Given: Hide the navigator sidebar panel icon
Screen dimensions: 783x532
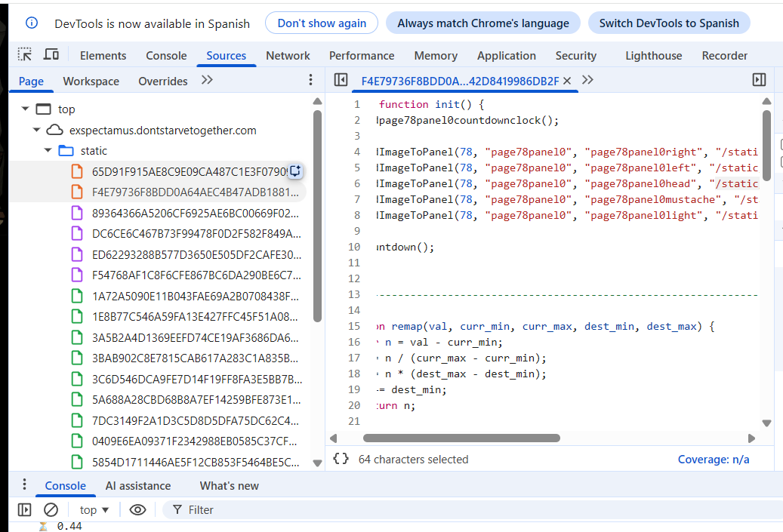Looking at the screenshot, I should [x=341, y=80].
